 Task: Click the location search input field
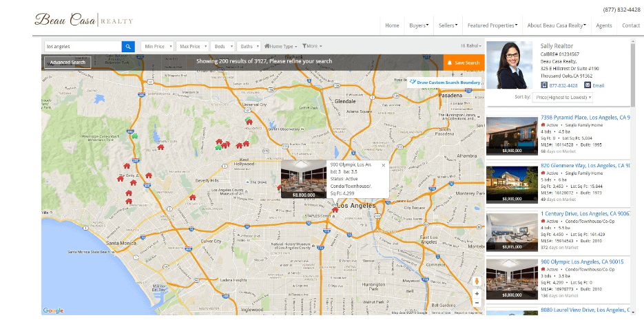click(x=83, y=47)
